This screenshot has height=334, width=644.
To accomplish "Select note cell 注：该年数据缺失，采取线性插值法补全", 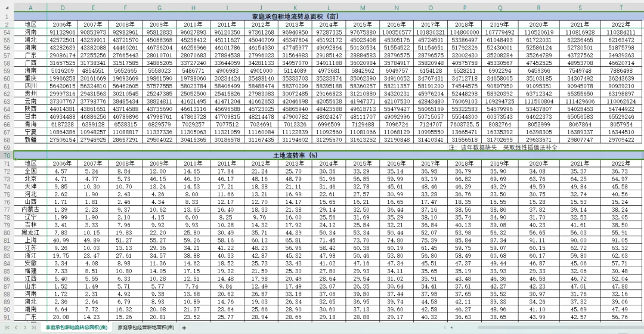I will point(503,147).
